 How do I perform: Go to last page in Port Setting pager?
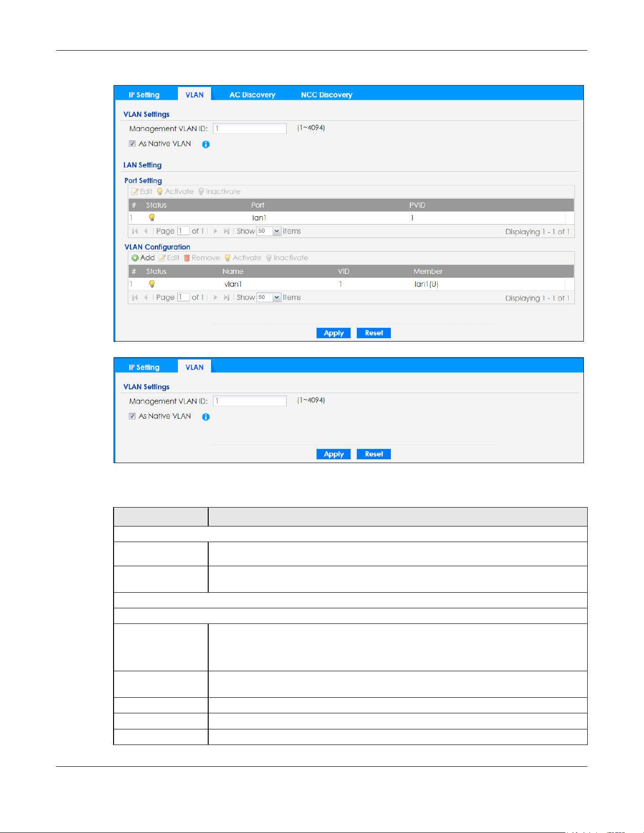click(x=227, y=231)
